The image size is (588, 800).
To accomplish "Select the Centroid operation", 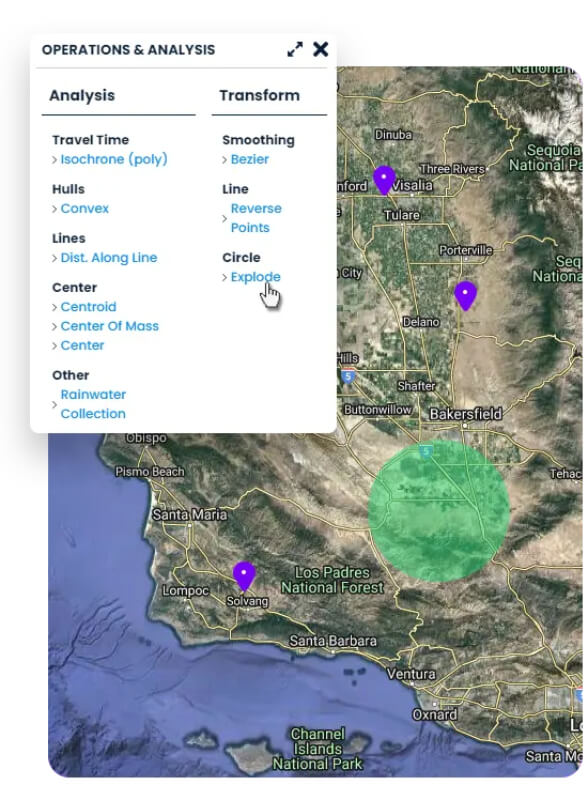I will click(x=88, y=307).
